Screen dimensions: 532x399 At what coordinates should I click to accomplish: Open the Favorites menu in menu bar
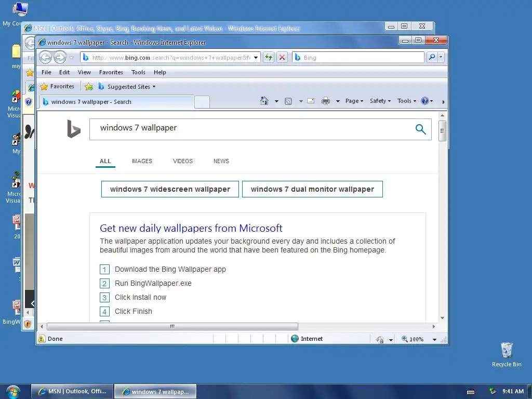click(x=111, y=72)
